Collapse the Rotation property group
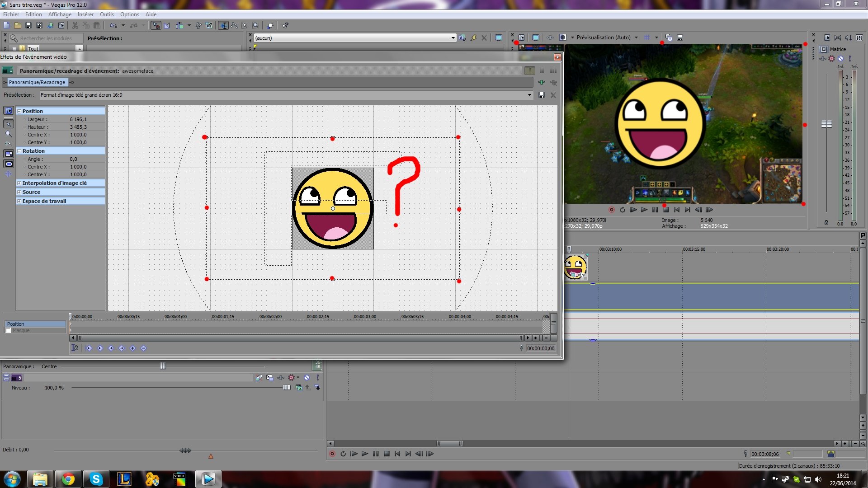This screenshot has height=488, width=868. [x=19, y=151]
